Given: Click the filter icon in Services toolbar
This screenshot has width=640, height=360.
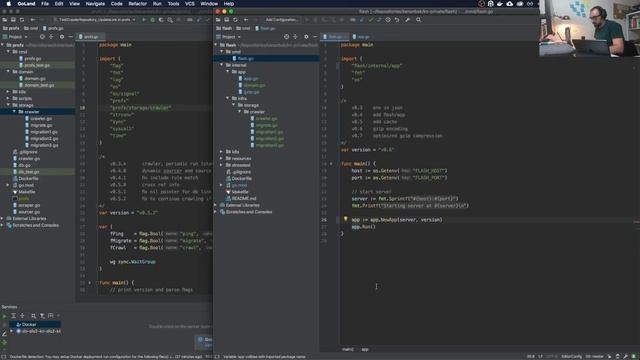Looking at the screenshot, I should coord(42,316).
